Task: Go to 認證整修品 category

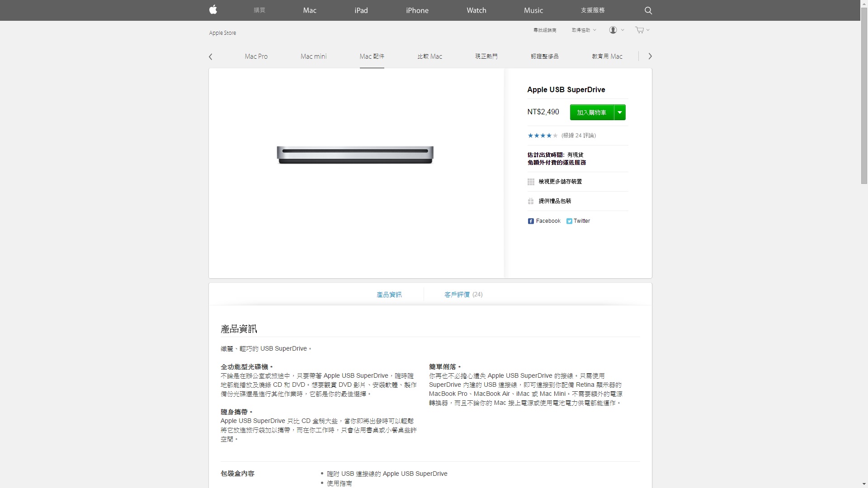Action: point(545,56)
